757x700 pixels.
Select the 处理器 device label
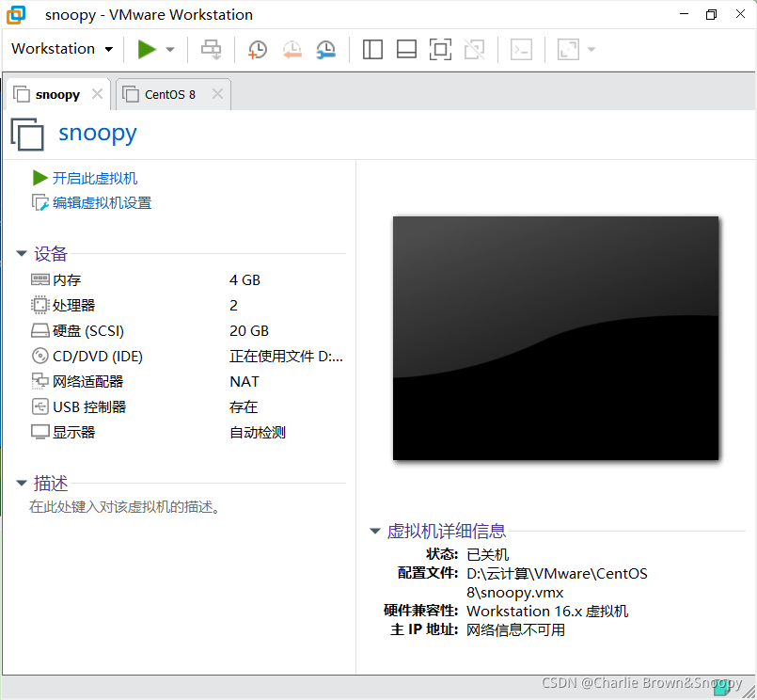(x=74, y=306)
